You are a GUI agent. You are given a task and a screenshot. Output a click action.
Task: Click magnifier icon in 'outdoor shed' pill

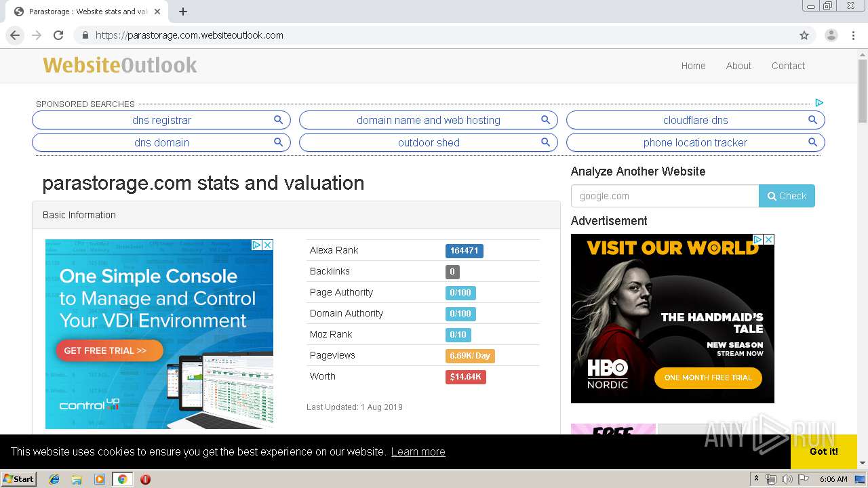(545, 142)
